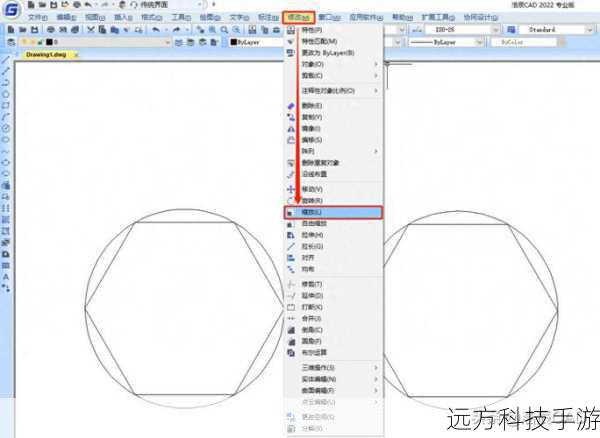Click the Fillet 圆角(F) icon in menu
Viewport: 600px width, 438px height.
pyautogui.click(x=291, y=341)
